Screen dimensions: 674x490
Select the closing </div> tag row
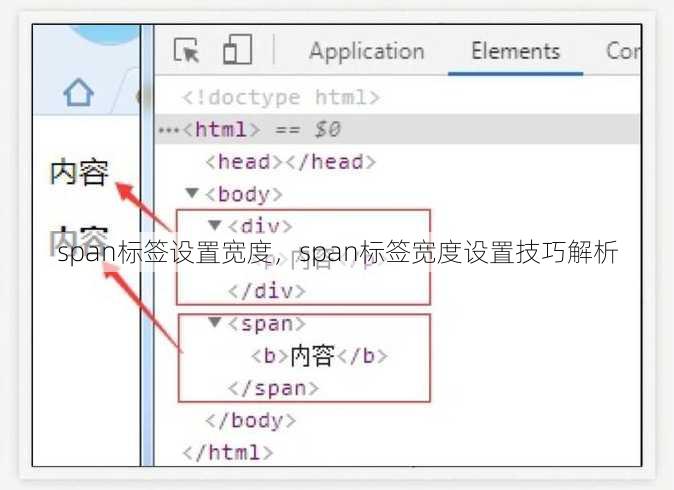pos(267,291)
